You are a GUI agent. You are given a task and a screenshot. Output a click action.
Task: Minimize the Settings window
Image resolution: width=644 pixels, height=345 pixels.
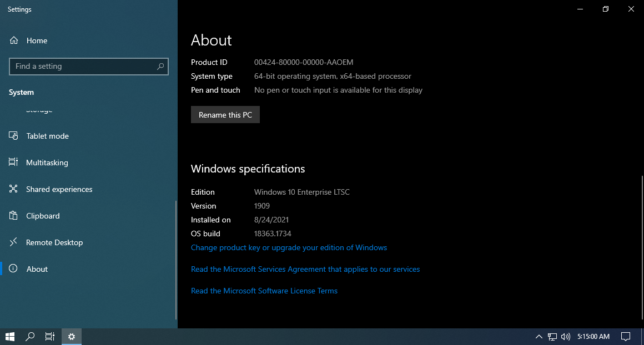click(x=580, y=9)
